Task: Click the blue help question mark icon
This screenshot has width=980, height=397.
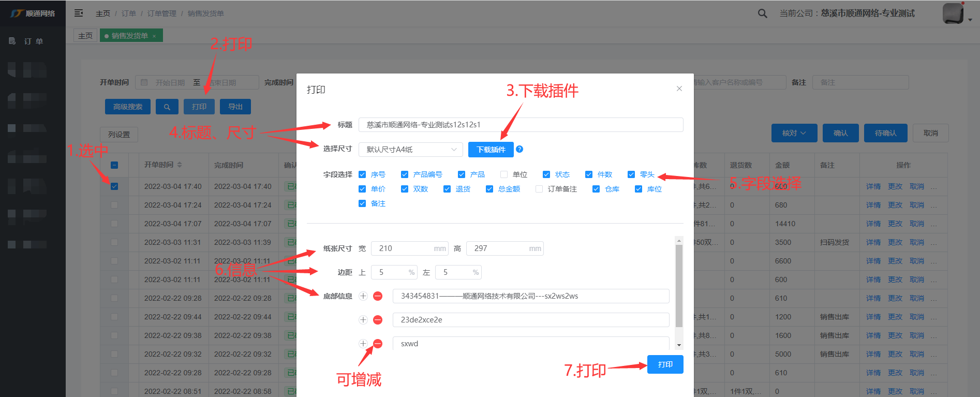Action: (519, 149)
